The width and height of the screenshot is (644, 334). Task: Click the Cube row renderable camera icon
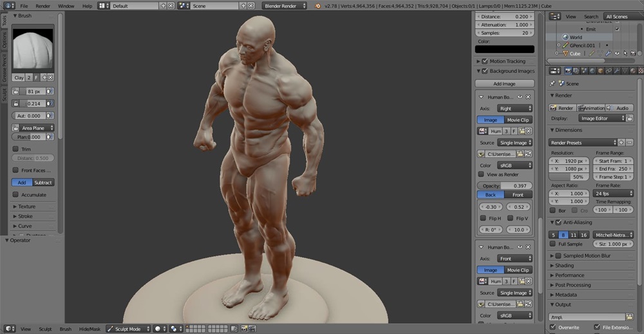(633, 54)
